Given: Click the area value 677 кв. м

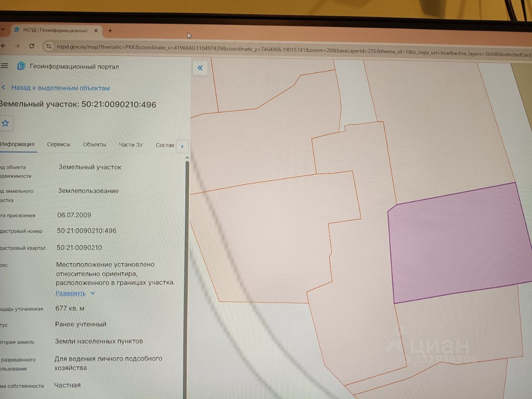Looking at the screenshot, I should pyautogui.click(x=70, y=308).
